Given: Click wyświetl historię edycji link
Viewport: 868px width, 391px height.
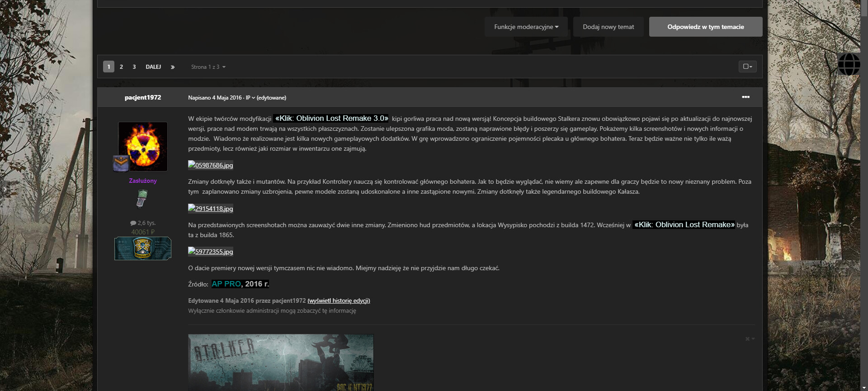Looking at the screenshot, I should click(339, 300).
